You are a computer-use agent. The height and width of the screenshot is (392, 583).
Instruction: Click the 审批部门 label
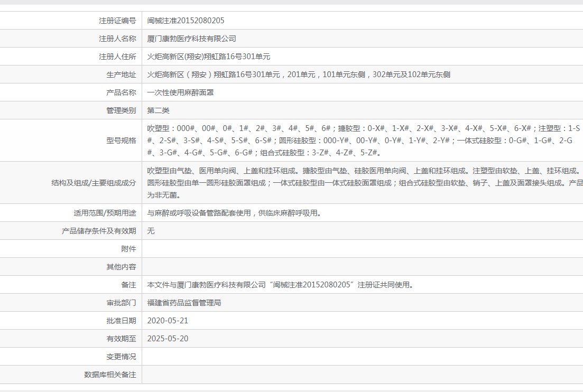[121, 303]
